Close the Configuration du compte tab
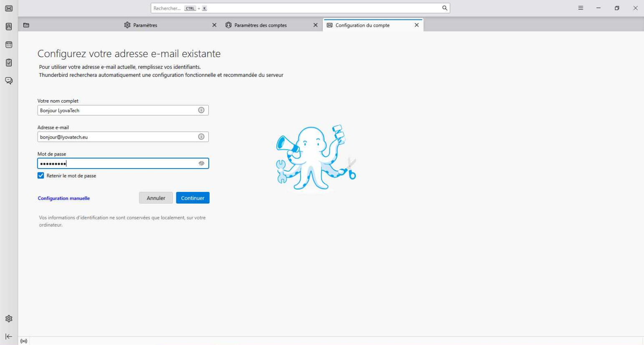Screen dimensions: 644x345 416,25
